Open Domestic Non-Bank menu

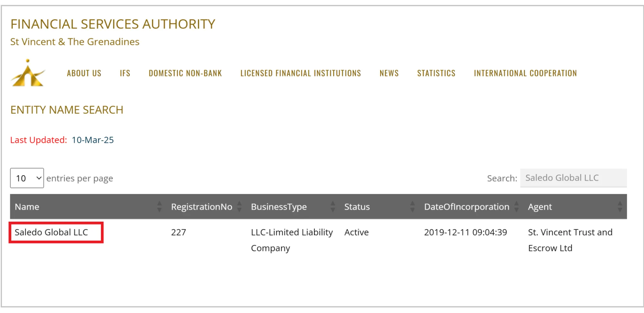(x=185, y=73)
